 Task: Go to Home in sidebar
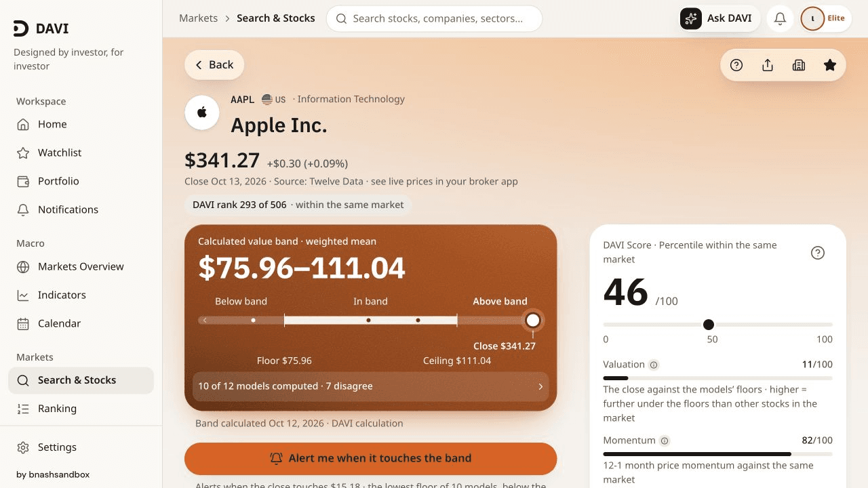click(81, 124)
